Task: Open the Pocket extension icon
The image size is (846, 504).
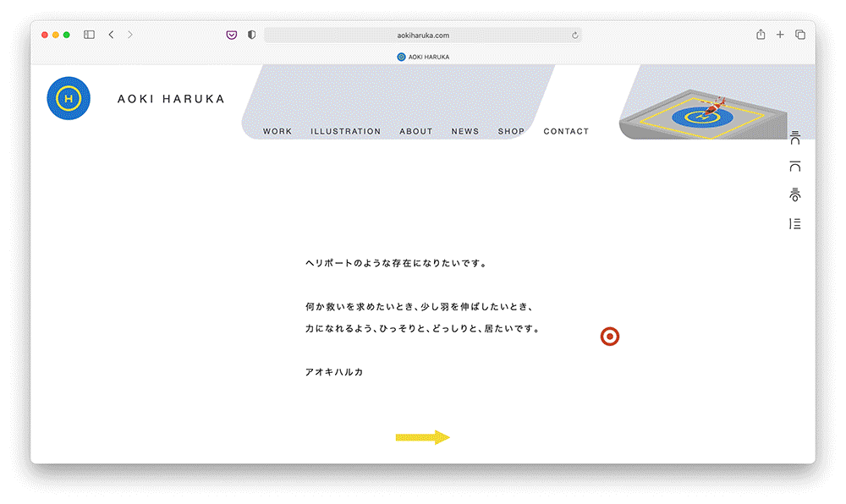Action: (231, 35)
